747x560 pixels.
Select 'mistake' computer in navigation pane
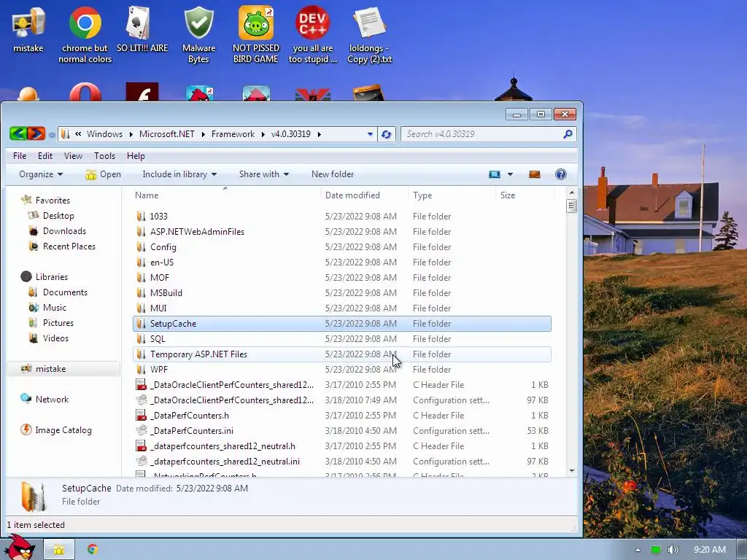pyautogui.click(x=63, y=368)
